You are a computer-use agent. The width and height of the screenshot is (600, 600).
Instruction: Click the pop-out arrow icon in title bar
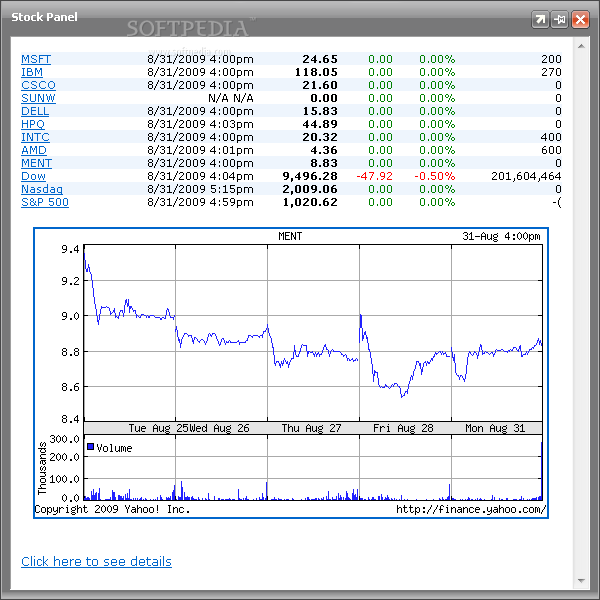(x=540, y=20)
